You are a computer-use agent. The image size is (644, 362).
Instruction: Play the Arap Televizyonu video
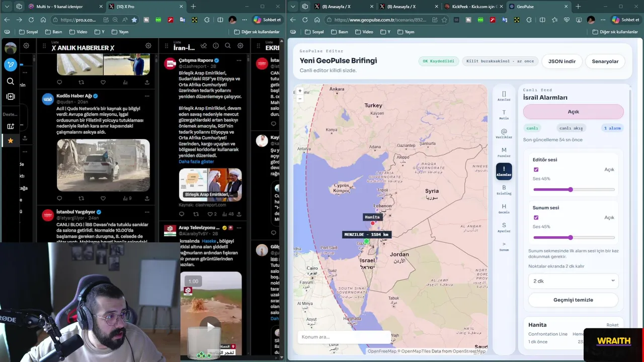pyautogui.click(x=211, y=326)
